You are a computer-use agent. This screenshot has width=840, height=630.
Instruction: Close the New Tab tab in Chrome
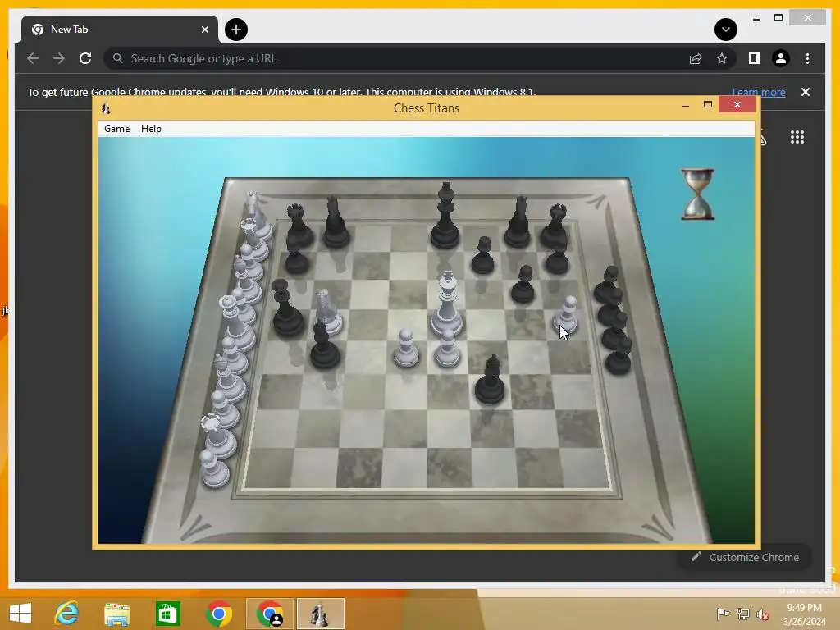204,30
